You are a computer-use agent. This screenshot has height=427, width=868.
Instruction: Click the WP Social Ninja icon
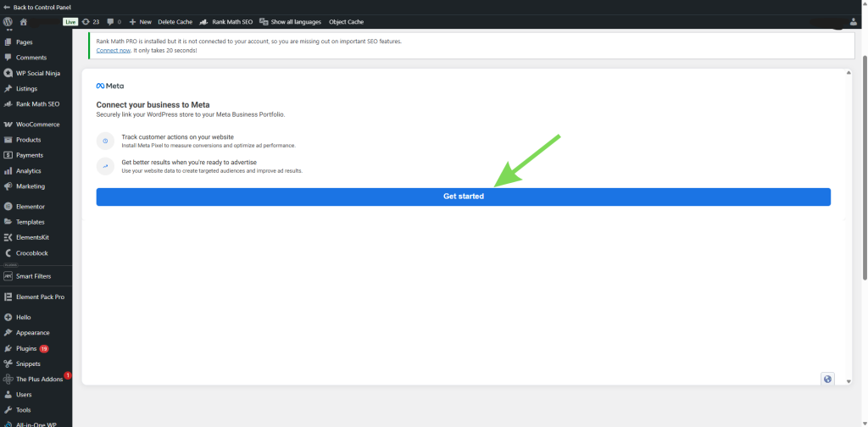[8, 73]
